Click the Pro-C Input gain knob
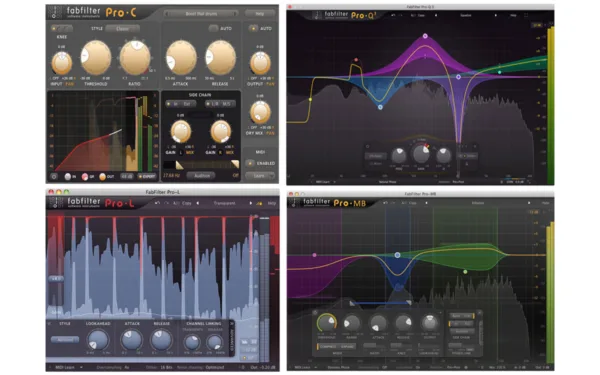The image size is (600, 375). pos(62,63)
